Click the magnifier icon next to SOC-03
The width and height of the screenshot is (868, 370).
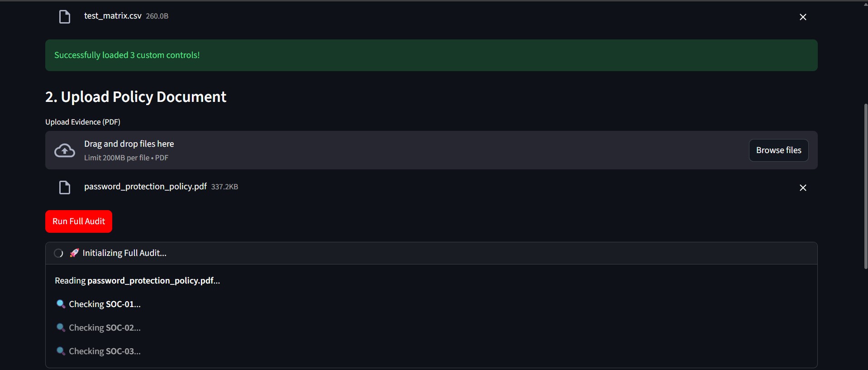click(x=61, y=351)
